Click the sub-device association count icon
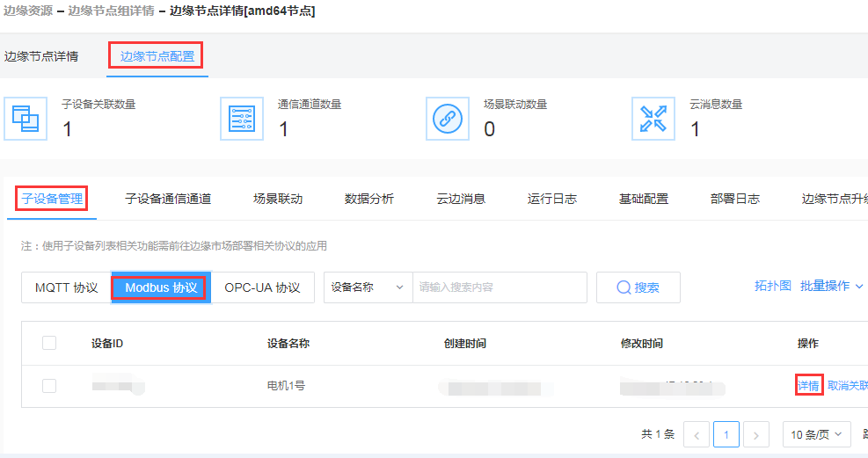868x458 pixels. (26, 118)
